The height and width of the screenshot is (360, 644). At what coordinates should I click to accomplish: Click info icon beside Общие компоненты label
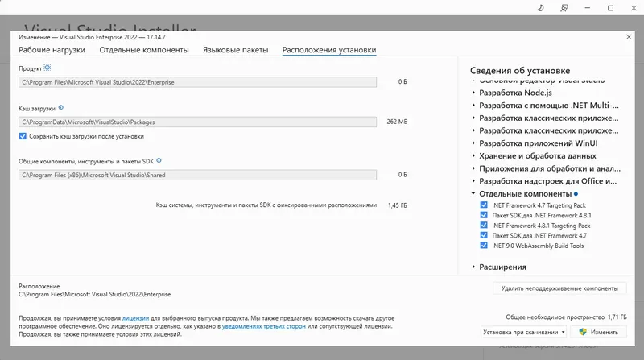[159, 161]
